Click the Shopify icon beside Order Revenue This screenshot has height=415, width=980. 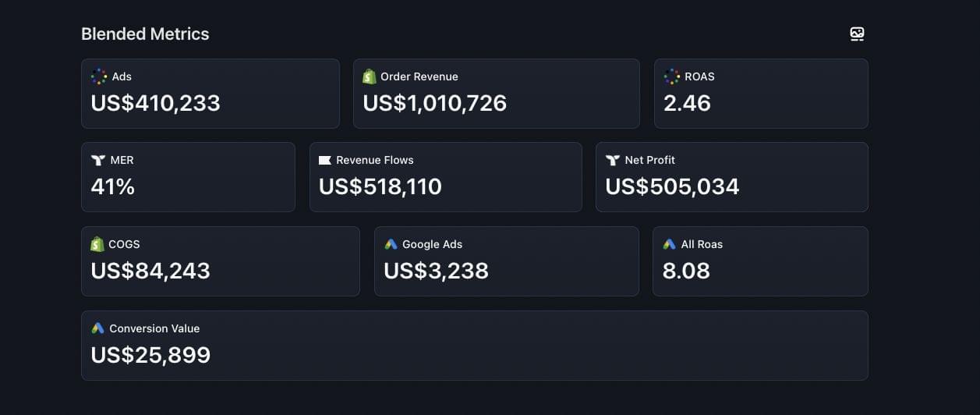pos(370,76)
